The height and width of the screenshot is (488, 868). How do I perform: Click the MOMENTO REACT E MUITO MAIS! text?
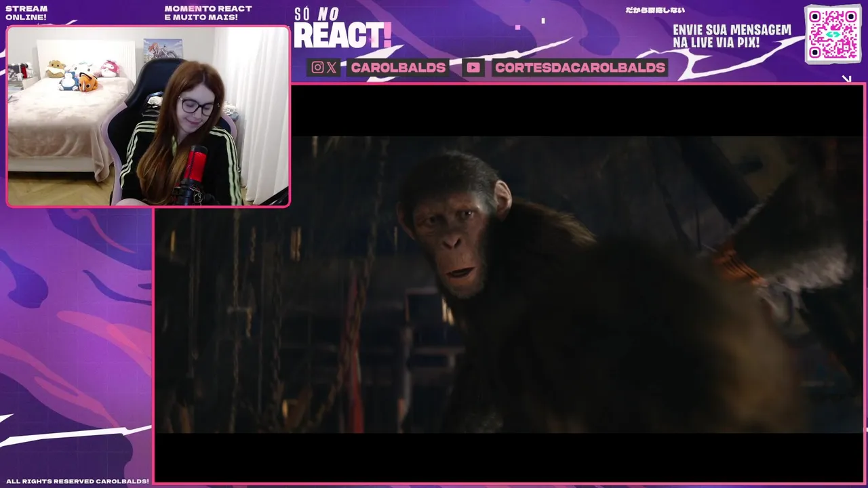(x=208, y=13)
